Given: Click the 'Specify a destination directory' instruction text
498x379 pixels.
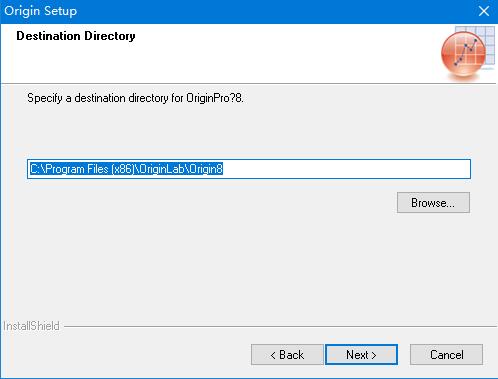Looking at the screenshot, I should pos(135,98).
